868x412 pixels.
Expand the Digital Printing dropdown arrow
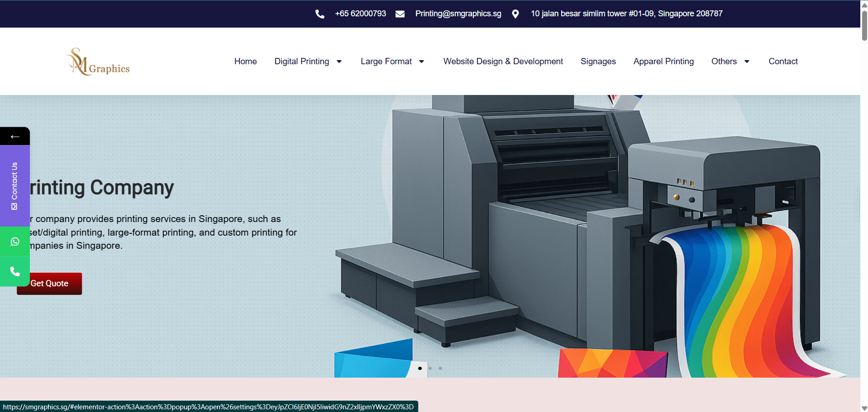click(x=339, y=62)
